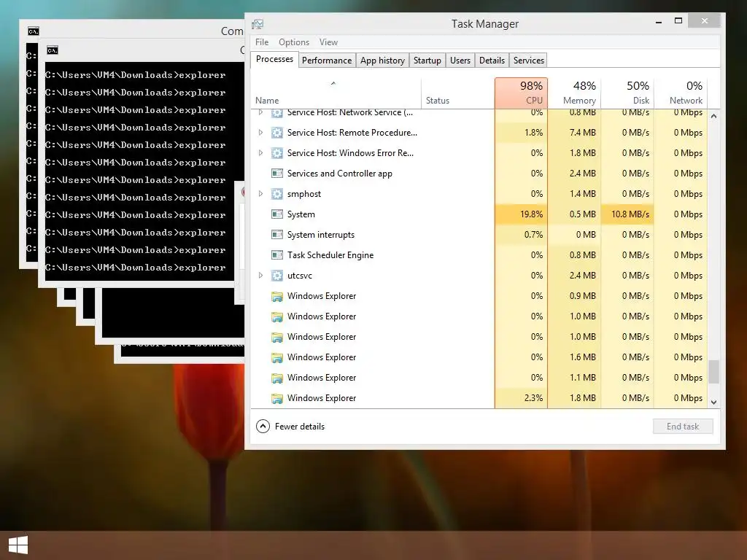Collapse to Fewer details view
This screenshot has width=747, height=560.
point(290,426)
